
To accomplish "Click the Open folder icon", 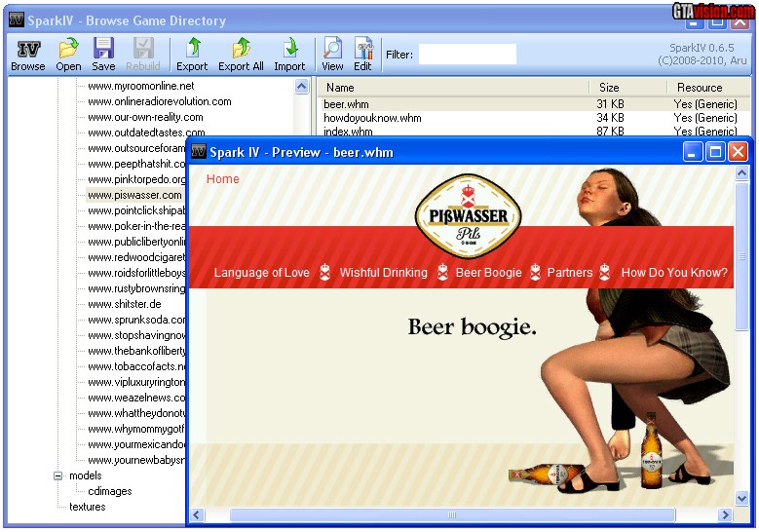I will (68, 50).
